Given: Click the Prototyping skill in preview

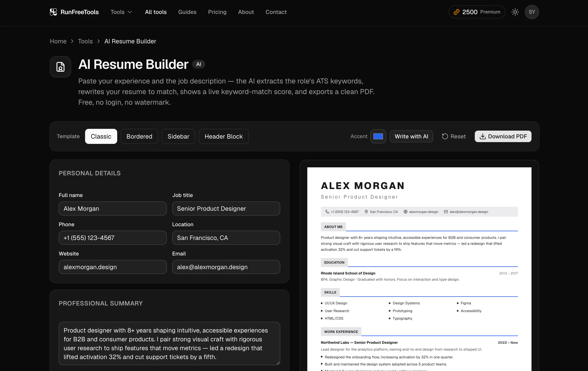Looking at the screenshot, I should coord(402,311).
